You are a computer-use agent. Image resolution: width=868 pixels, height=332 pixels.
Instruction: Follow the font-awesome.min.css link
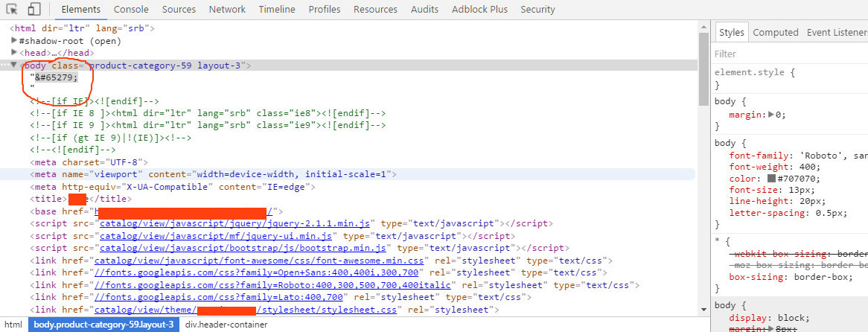(259, 260)
